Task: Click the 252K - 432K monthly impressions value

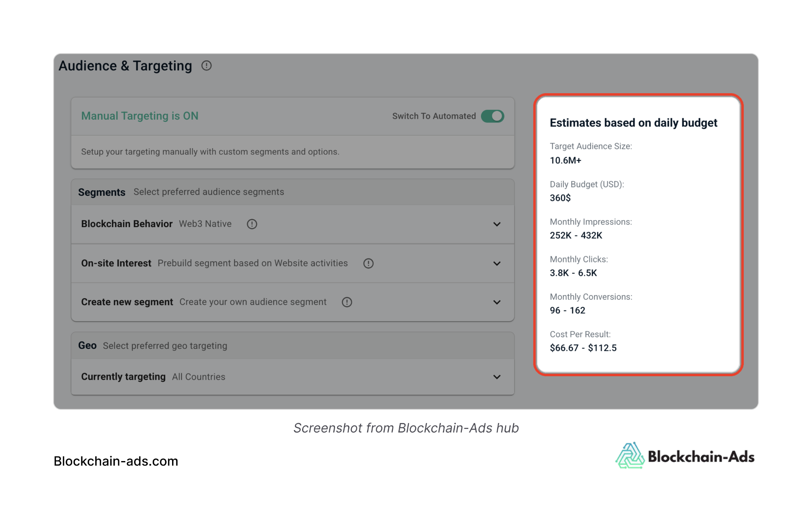Action: [x=576, y=235]
